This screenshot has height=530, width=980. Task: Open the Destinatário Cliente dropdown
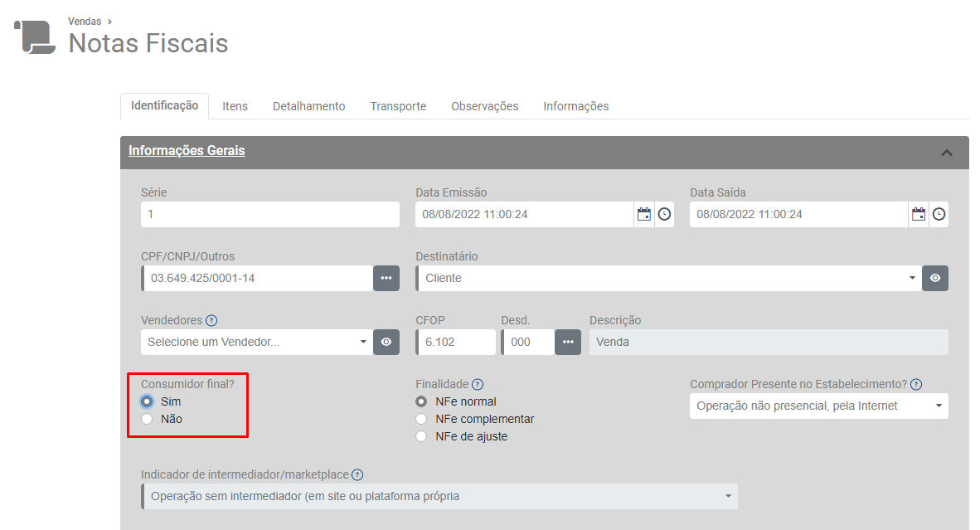[x=667, y=278]
